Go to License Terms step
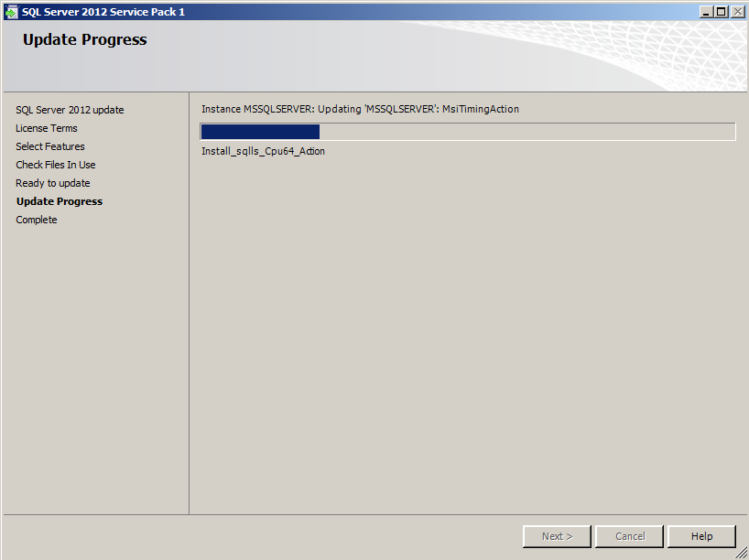 point(47,128)
